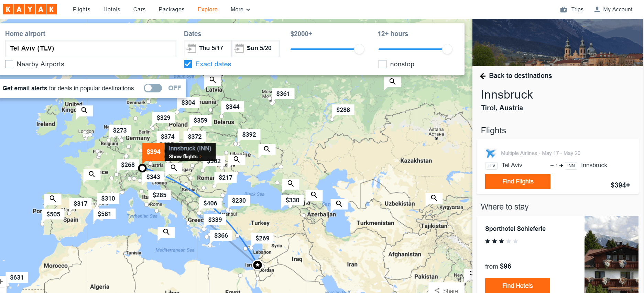The image size is (644, 293).
Task: Click the airline plane icon in flight card
Action: point(491,153)
